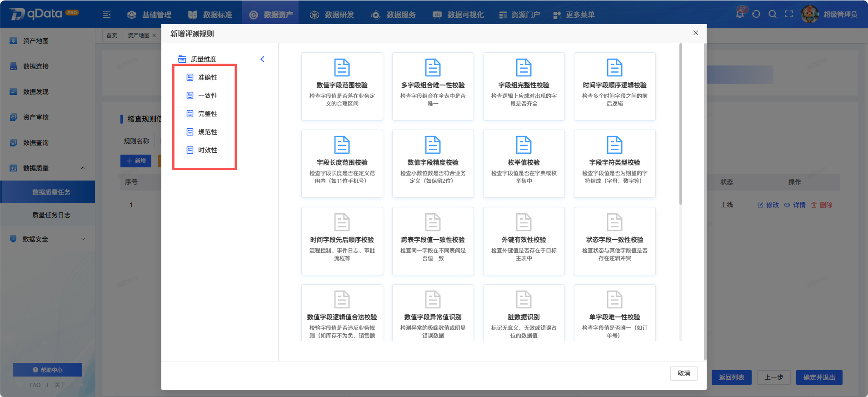Pick the 跨表字段值一致性校验 card icon

(433, 222)
